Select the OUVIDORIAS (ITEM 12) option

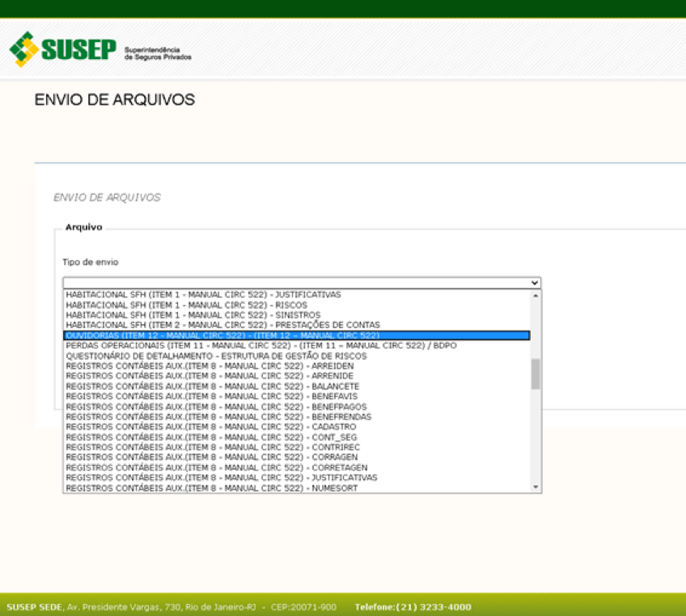243,335
